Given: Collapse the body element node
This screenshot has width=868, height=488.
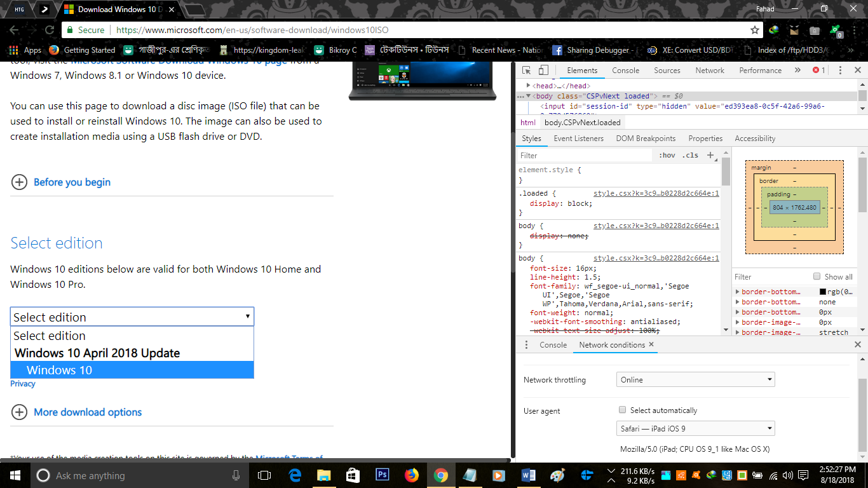Looking at the screenshot, I should pos(529,96).
